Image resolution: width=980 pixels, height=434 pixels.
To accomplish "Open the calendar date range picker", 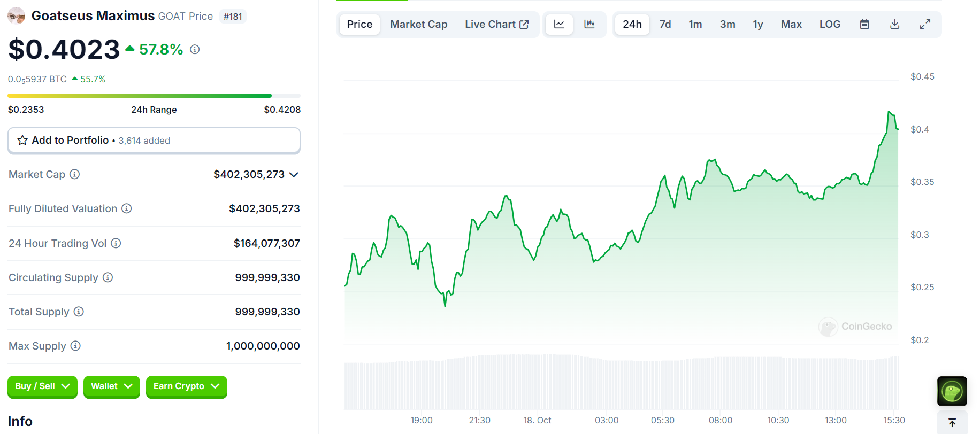I will 864,24.
